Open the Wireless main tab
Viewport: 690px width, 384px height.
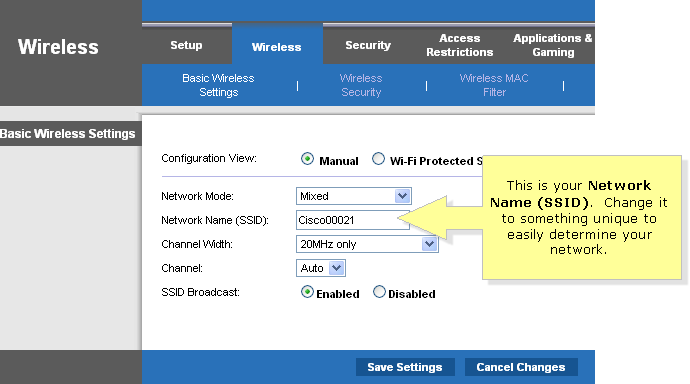[277, 47]
